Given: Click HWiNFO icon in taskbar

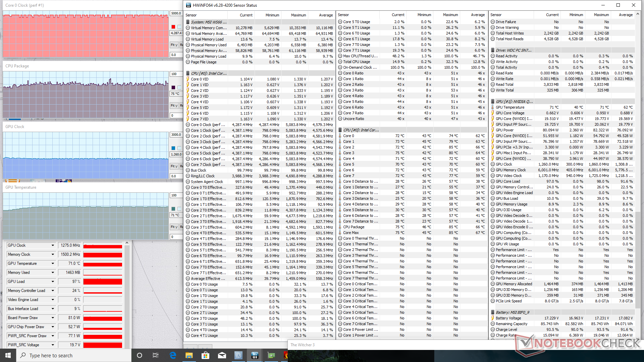Looking at the screenshot, I should click(255, 355).
